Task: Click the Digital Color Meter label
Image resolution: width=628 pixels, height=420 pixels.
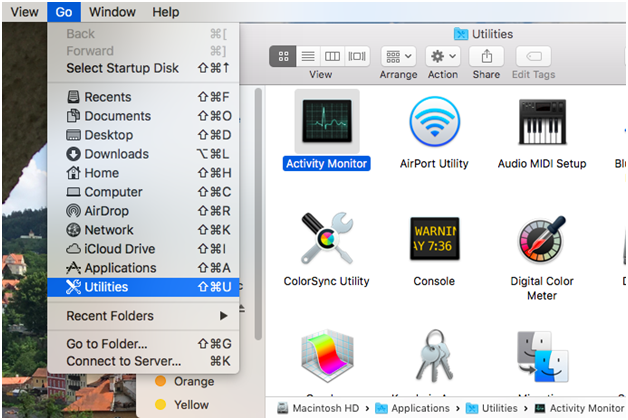Action: tap(542, 288)
